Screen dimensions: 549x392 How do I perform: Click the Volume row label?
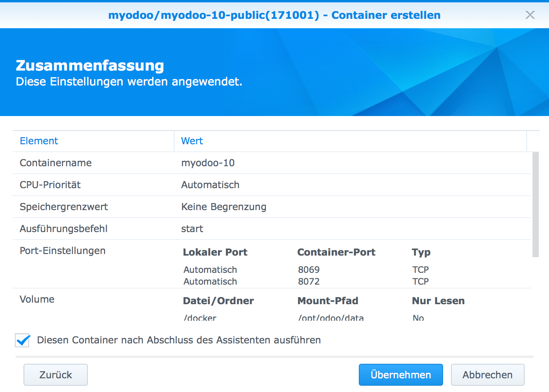[x=37, y=299]
